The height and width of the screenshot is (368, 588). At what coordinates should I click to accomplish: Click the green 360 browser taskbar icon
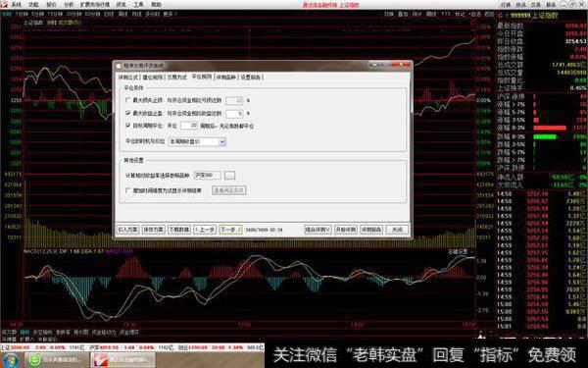coord(34,360)
